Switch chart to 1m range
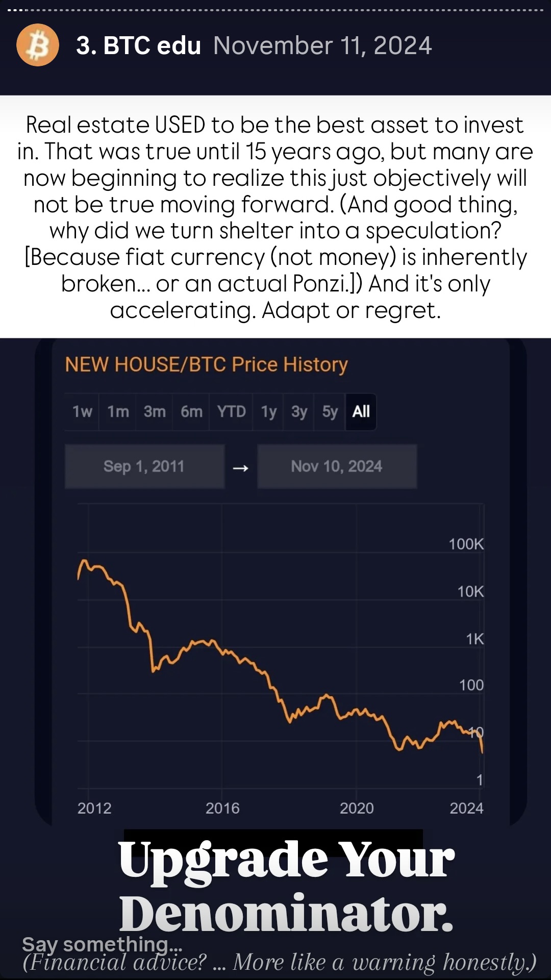 pyautogui.click(x=118, y=411)
